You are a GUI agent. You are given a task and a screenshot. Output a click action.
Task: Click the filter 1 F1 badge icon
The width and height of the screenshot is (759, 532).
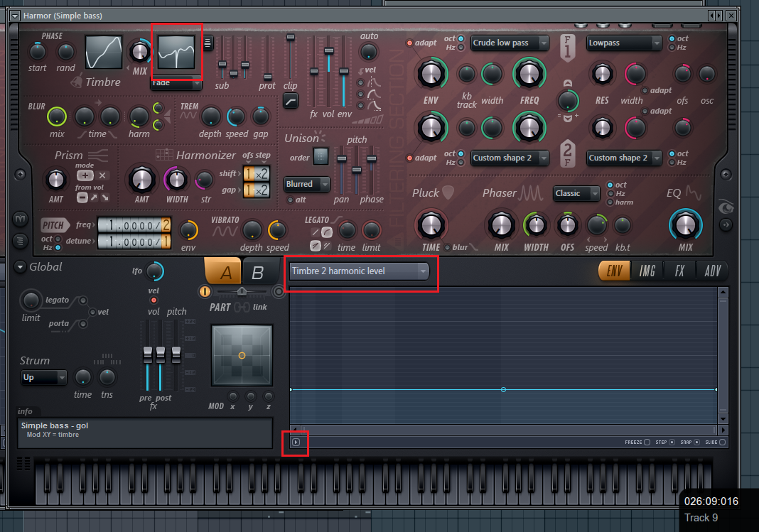point(567,48)
